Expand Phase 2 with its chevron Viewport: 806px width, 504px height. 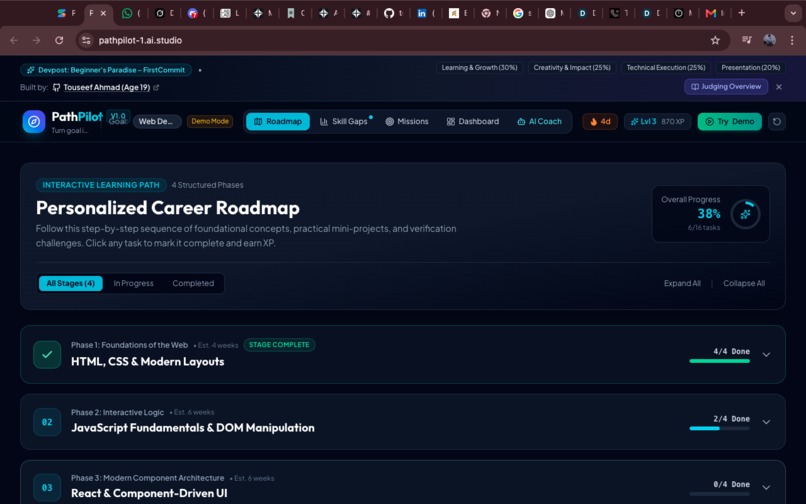[766, 422]
